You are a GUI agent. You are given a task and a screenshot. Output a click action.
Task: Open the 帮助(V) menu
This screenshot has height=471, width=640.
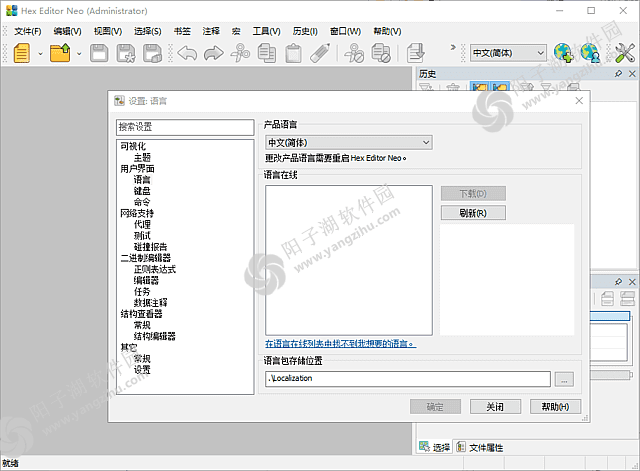tap(387, 31)
